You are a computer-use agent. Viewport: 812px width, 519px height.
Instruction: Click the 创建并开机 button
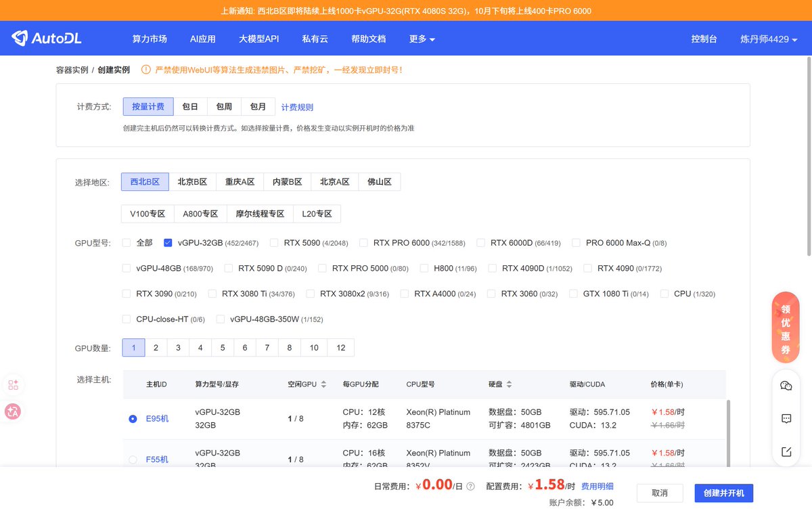[723, 493]
